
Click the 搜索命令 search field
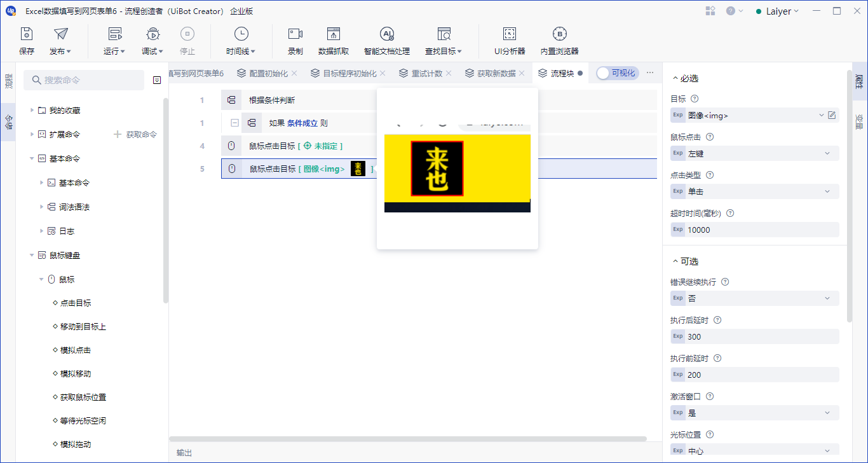pos(84,80)
